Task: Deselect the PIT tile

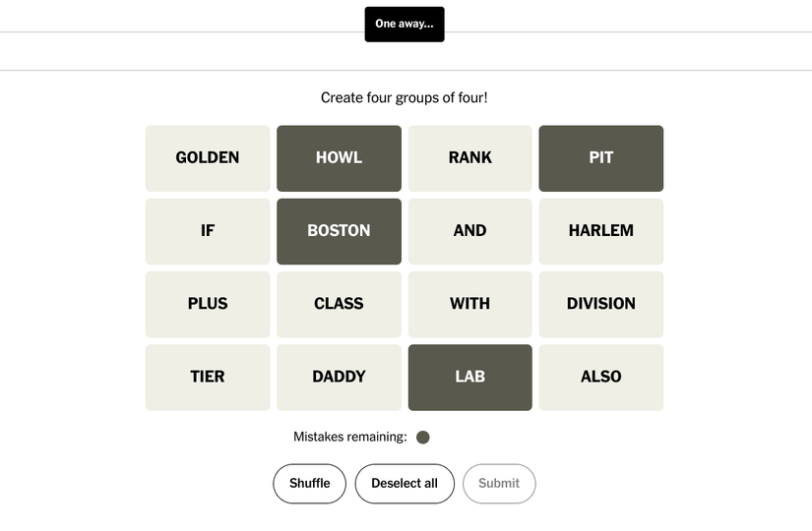Action: (600, 158)
